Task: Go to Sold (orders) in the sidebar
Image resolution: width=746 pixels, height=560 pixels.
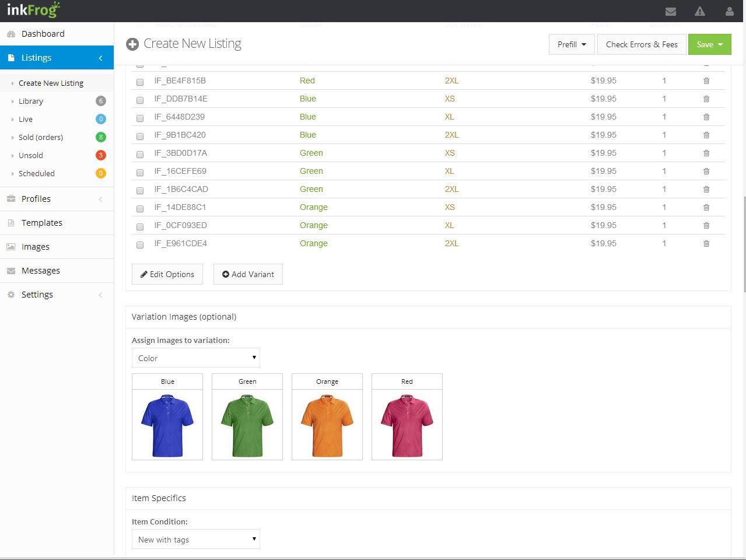Action: [40, 137]
